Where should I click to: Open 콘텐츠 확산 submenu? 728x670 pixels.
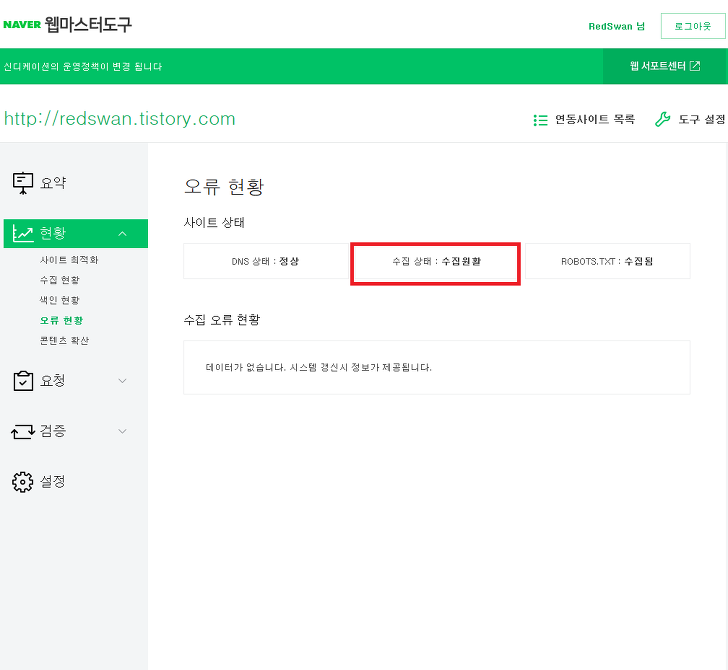click(64, 341)
